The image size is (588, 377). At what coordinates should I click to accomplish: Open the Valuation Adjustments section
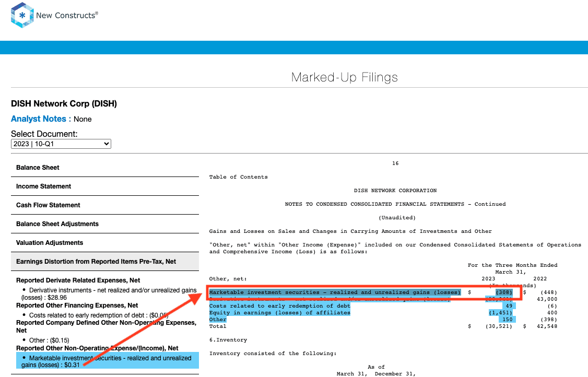click(105, 243)
